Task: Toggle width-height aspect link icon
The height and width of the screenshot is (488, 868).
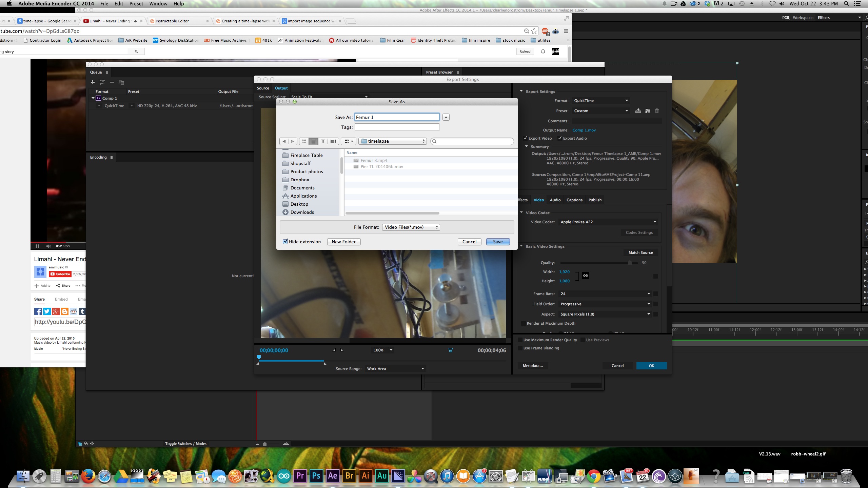Action: (586, 276)
